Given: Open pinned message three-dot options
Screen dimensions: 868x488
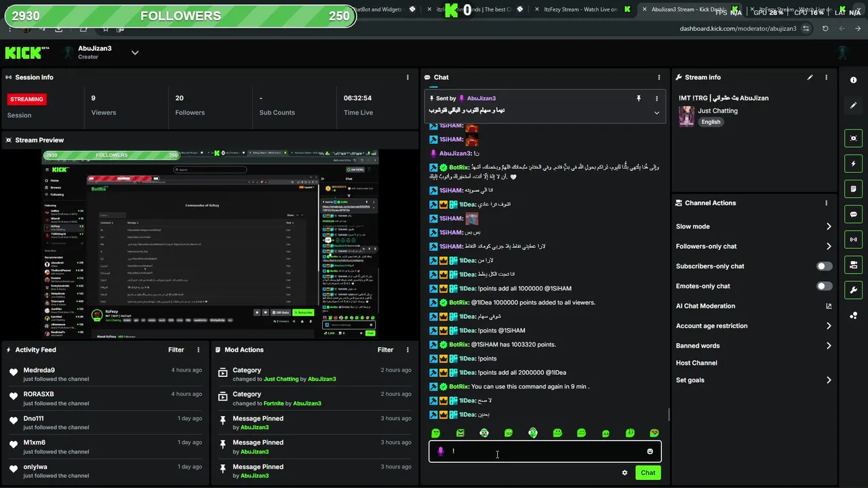Looking at the screenshot, I should tap(656, 98).
